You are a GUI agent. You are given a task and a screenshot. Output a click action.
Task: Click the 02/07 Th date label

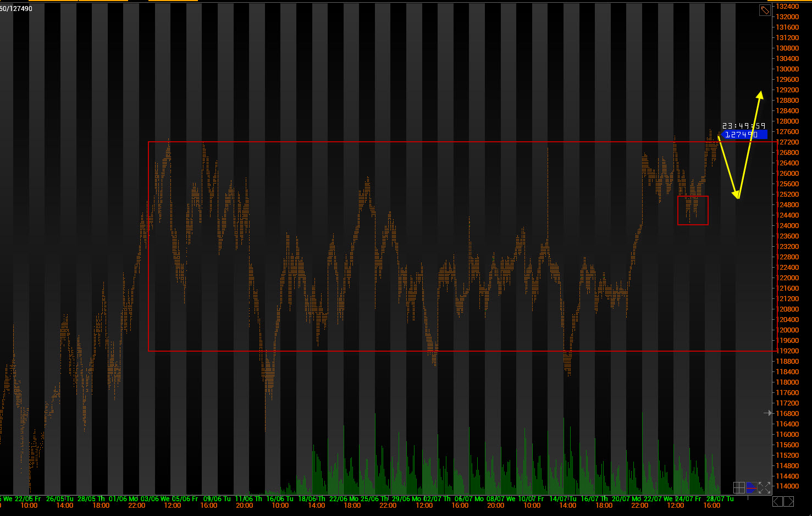point(437,499)
